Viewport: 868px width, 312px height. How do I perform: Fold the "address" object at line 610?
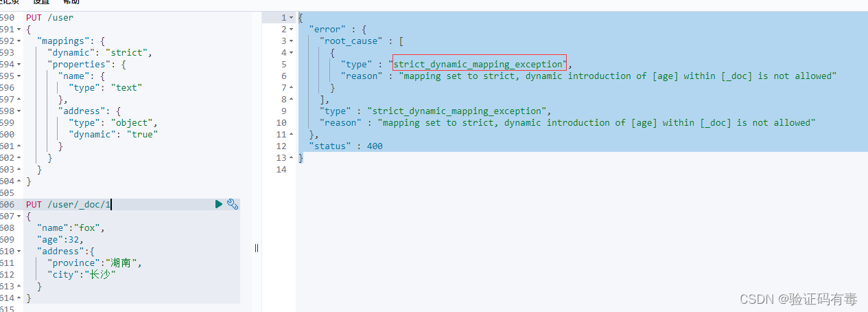pos(19,252)
